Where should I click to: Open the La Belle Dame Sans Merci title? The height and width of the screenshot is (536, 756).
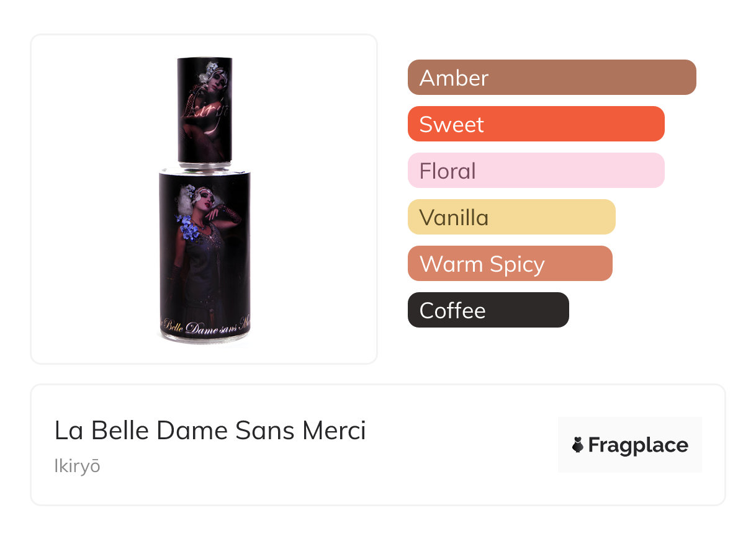tap(210, 430)
